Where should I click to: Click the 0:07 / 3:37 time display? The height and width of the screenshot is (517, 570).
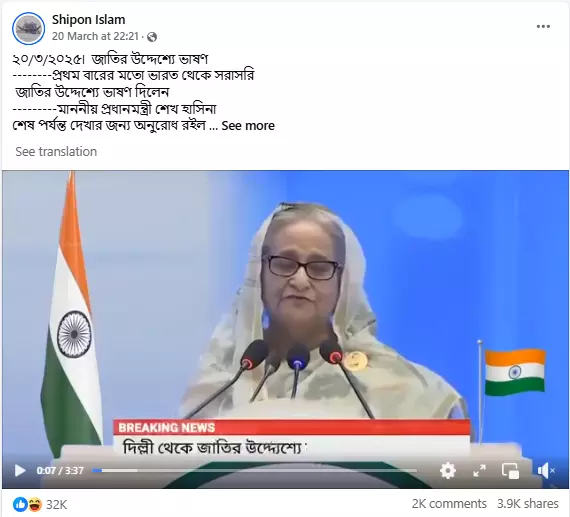coord(60,470)
